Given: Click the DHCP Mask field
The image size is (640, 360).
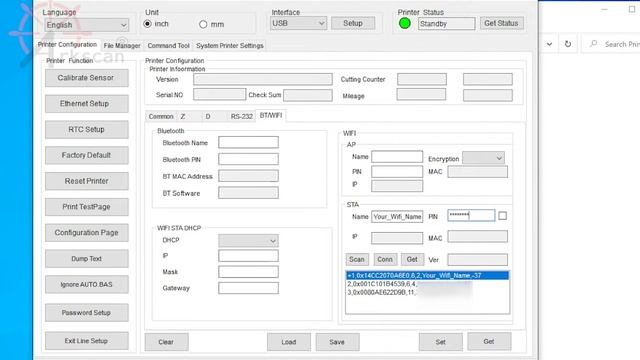Looking at the screenshot, I should click(248, 272).
